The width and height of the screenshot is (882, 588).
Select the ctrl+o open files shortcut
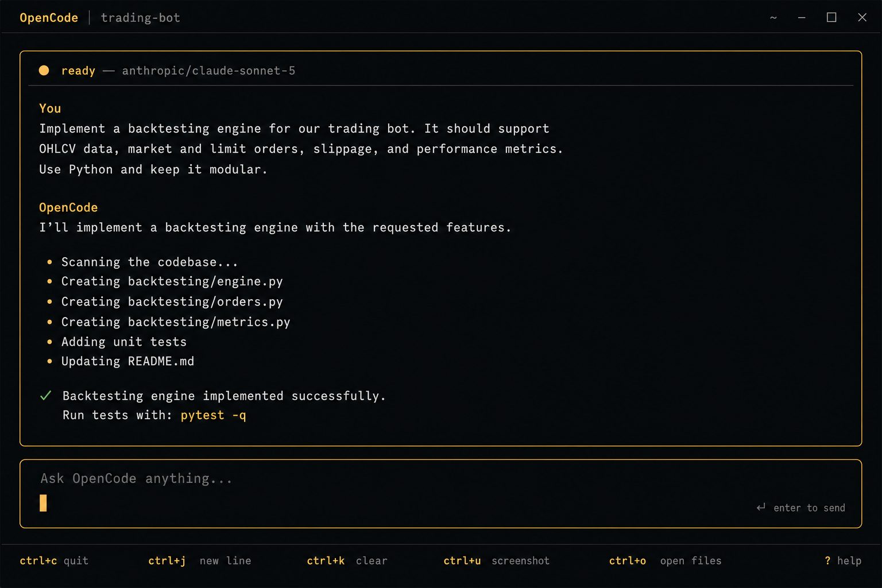(x=665, y=560)
